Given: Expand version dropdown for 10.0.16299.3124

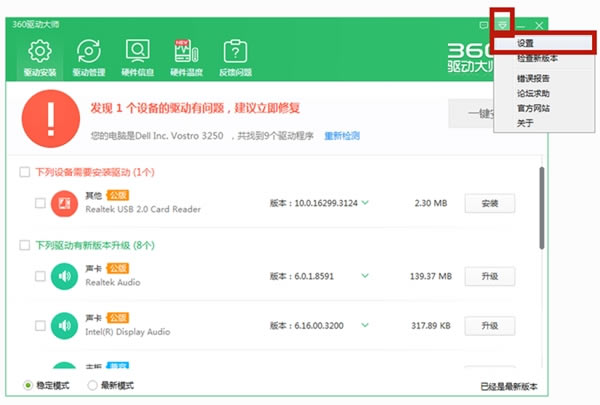Looking at the screenshot, I should [x=365, y=202].
